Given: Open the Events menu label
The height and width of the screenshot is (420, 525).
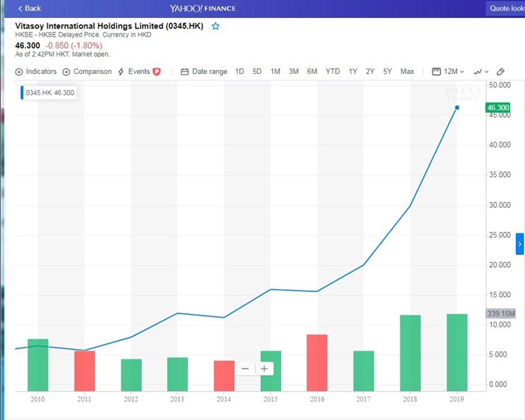Looking at the screenshot, I should tap(139, 72).
